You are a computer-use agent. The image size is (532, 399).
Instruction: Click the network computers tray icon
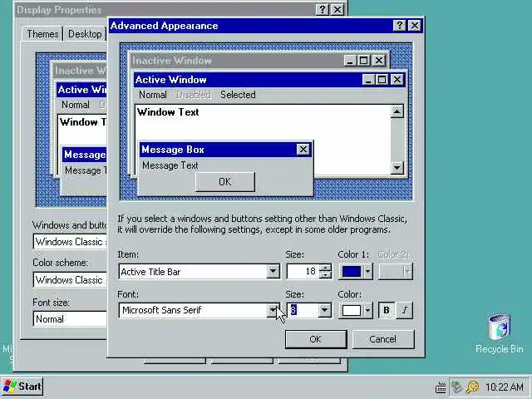457,387
